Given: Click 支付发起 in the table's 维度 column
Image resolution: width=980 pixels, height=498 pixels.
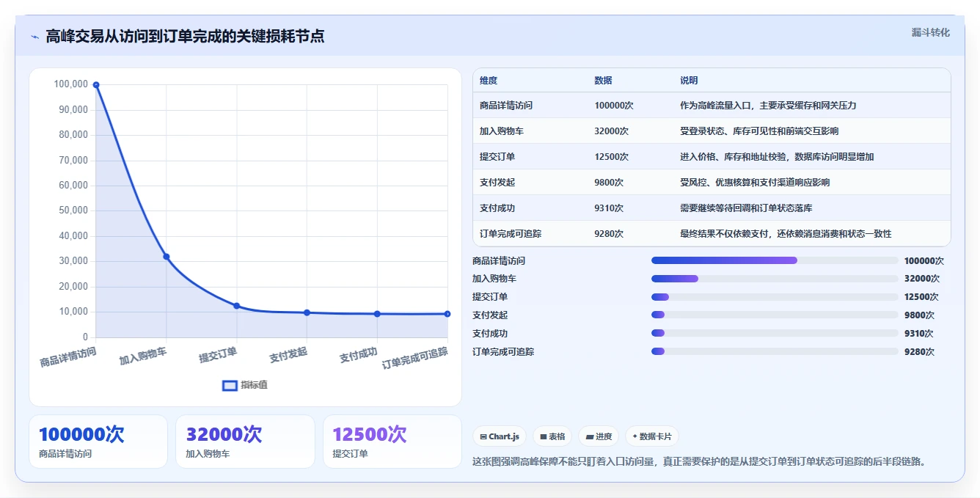Looking at the screenshot, I should coord(497,183).
